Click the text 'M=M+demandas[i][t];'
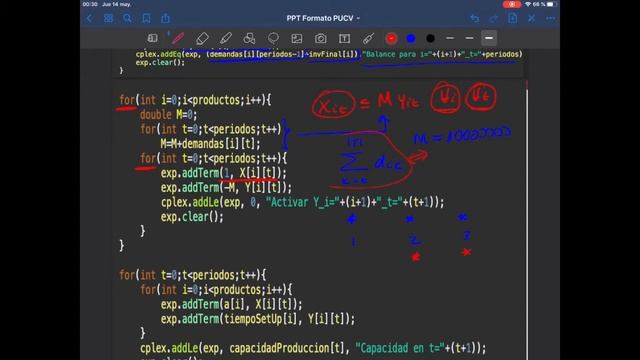This screenshot has width=640, height=360. coord(210,144)
